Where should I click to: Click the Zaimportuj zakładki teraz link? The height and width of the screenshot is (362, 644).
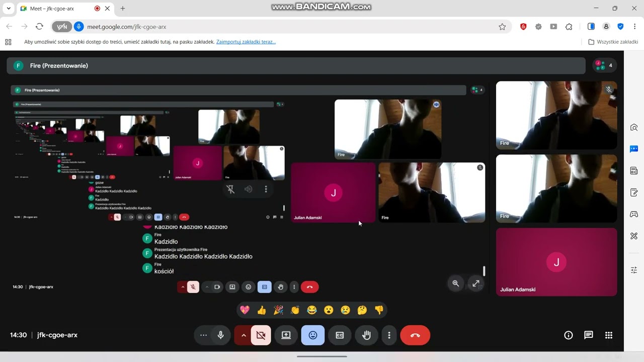(x=246, y=42)
